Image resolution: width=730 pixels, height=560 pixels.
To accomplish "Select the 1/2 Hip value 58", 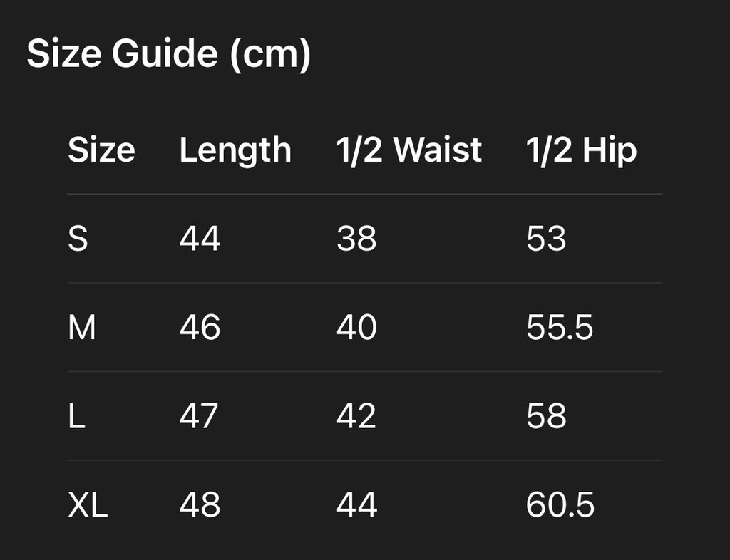I will coord(546,417).
